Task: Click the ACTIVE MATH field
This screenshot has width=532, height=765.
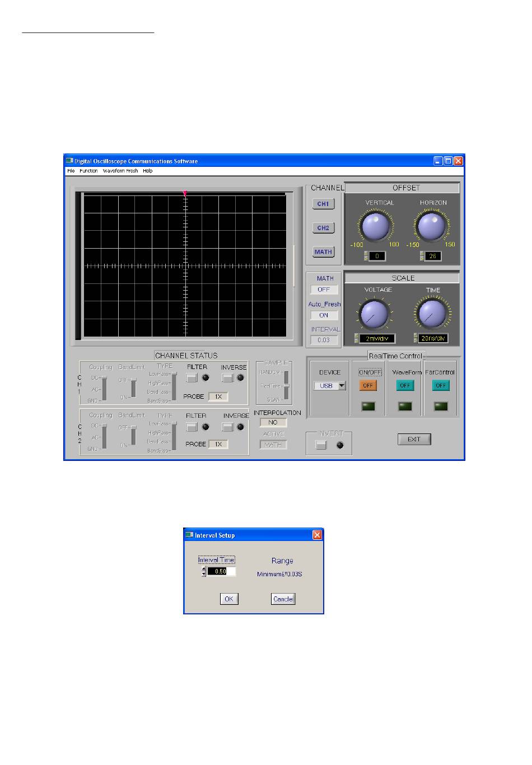Action: coord(273,445)
